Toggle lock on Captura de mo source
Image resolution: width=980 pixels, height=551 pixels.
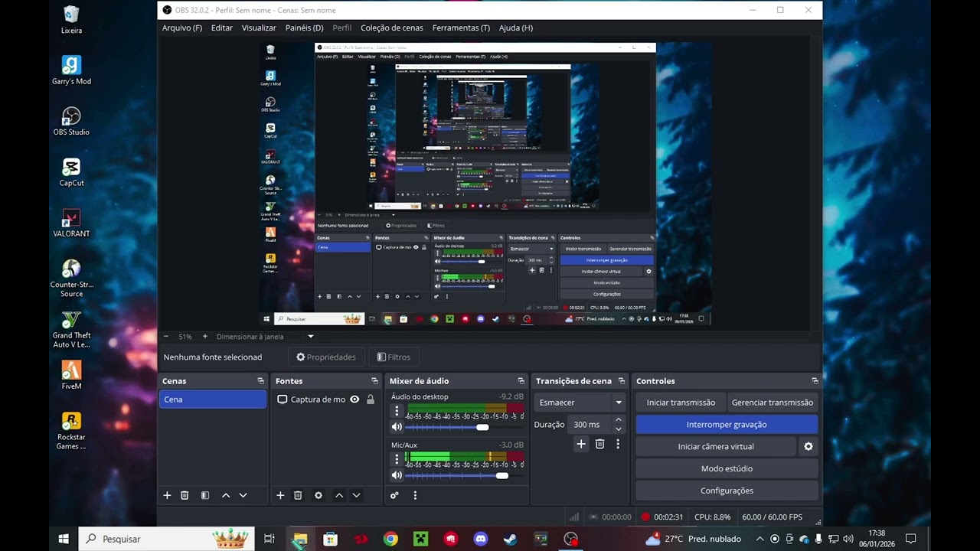371,399
